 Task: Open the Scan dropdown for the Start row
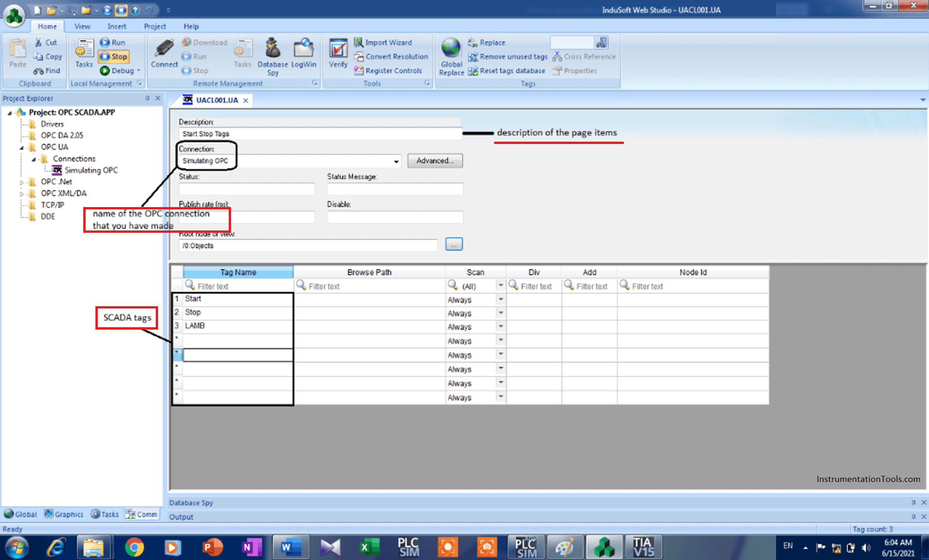(501, 299)
